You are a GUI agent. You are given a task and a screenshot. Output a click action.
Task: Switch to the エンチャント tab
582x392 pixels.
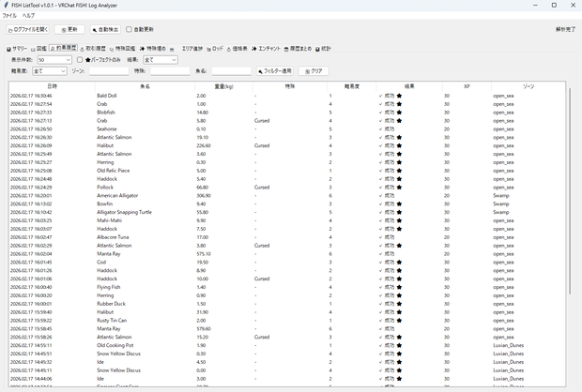[266, 49]
